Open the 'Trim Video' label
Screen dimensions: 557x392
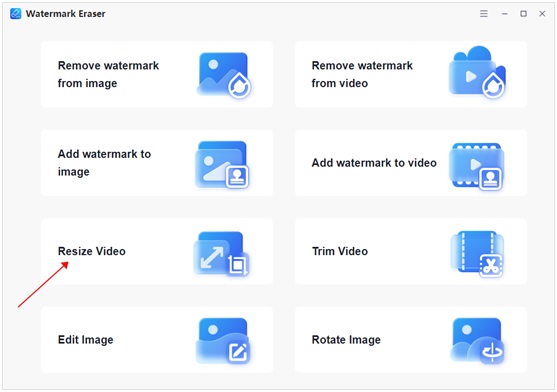[x=340, y=251]
